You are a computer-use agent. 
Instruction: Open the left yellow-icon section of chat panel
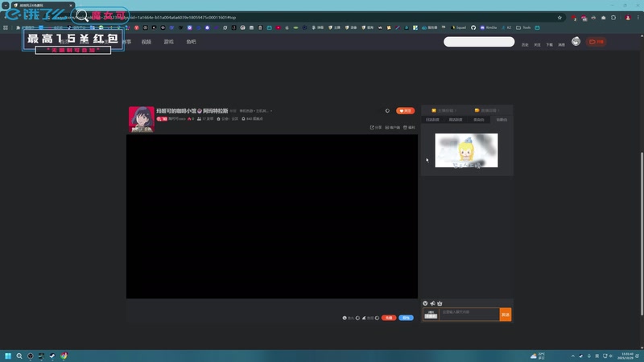coord(444,110)
